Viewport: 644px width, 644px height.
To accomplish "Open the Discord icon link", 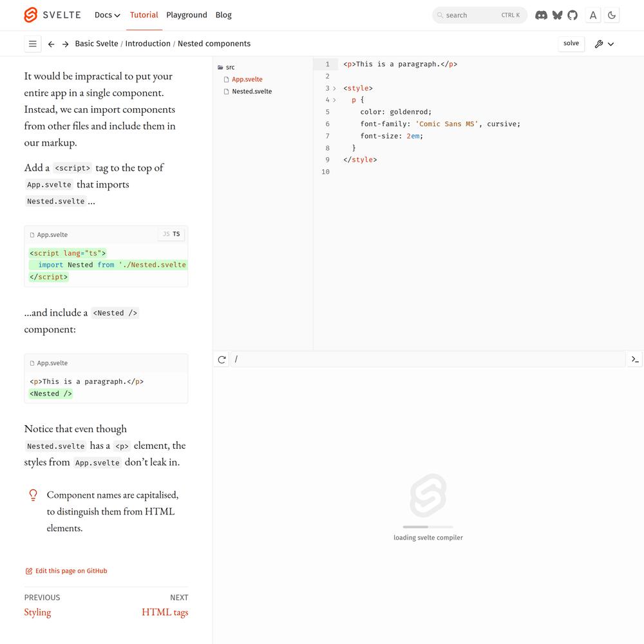I will pyautogui.click(x=541, y=15).
